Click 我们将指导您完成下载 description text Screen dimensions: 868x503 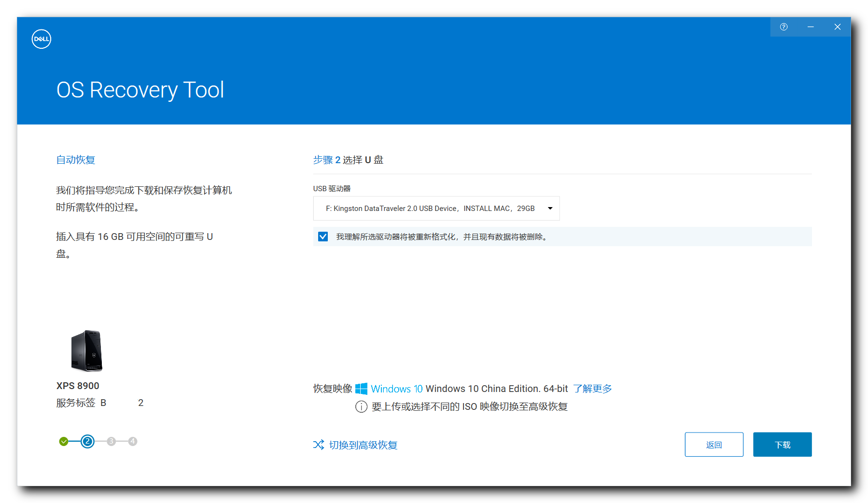(144, 198)
